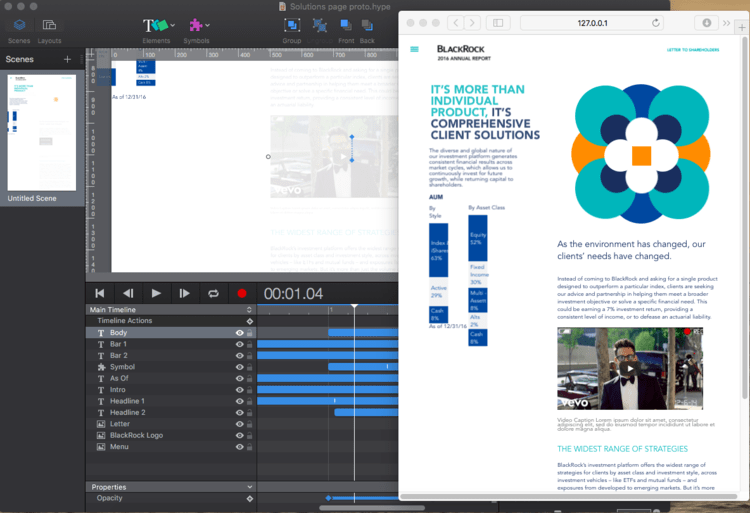
Task: Step back one frame in timeline
Action: (128, 293)
